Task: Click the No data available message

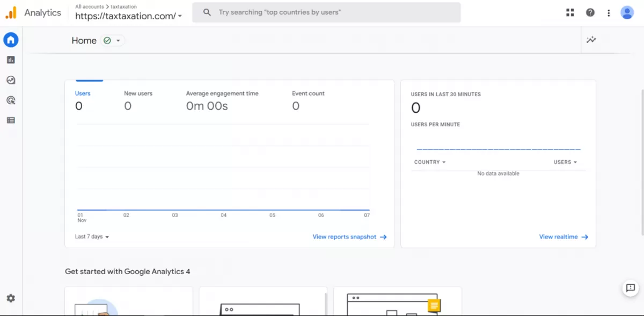Action: point(498,174)
